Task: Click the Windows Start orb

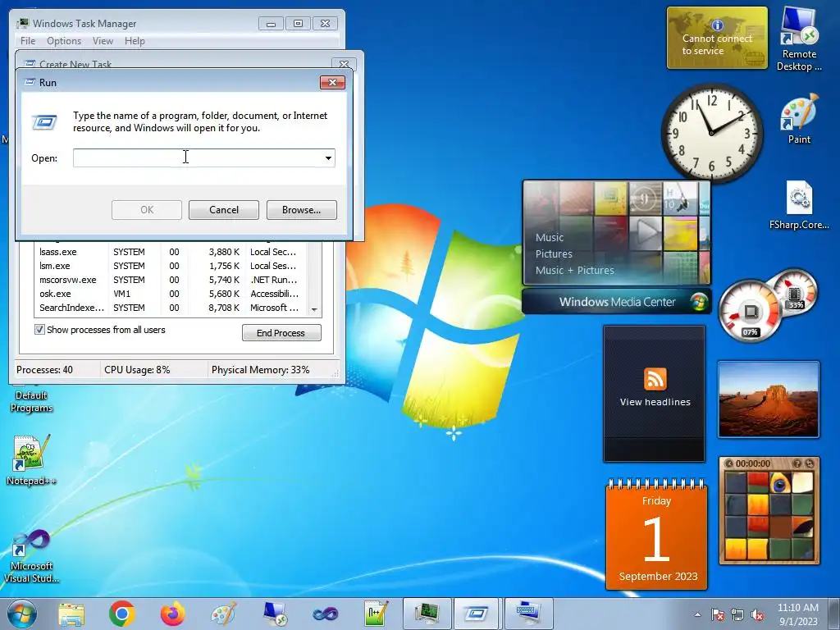Action: (x=22, y=614)
